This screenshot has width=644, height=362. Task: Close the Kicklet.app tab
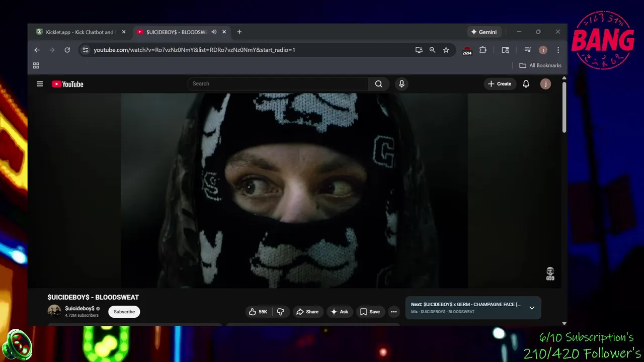click(x=124, y=32)
